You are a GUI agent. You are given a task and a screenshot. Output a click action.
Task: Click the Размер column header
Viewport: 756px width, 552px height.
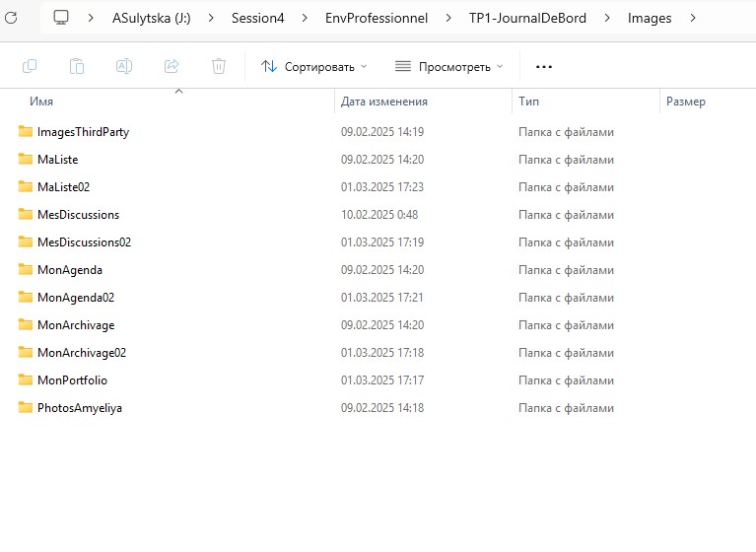[685, 102]
